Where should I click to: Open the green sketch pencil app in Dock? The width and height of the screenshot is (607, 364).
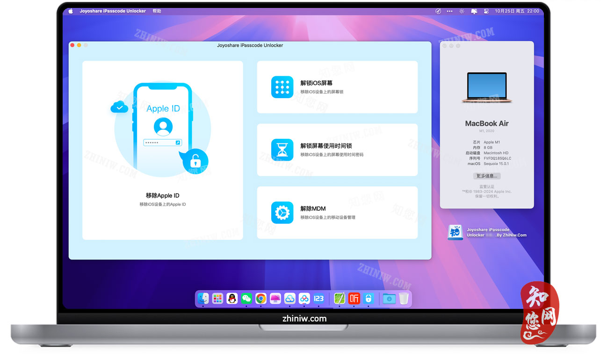340,299
